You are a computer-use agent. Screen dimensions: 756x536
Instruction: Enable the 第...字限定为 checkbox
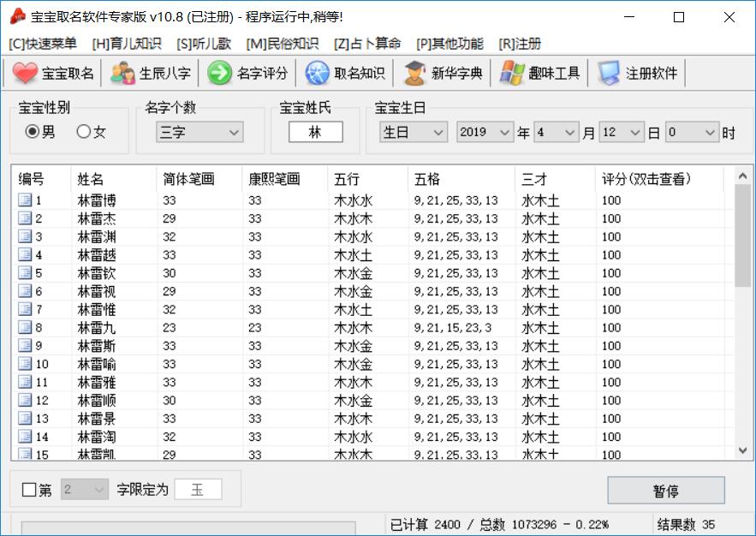(29, 490)
